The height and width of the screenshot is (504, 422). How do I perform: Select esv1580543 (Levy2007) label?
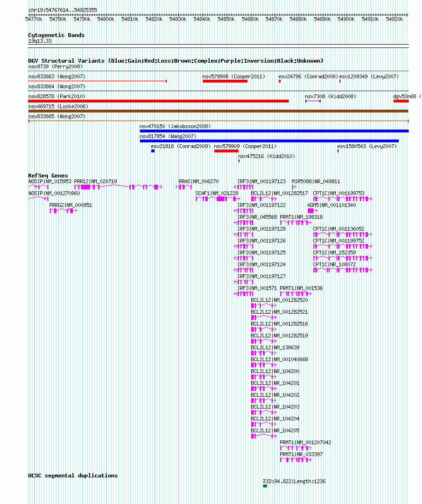pos(367,146)
